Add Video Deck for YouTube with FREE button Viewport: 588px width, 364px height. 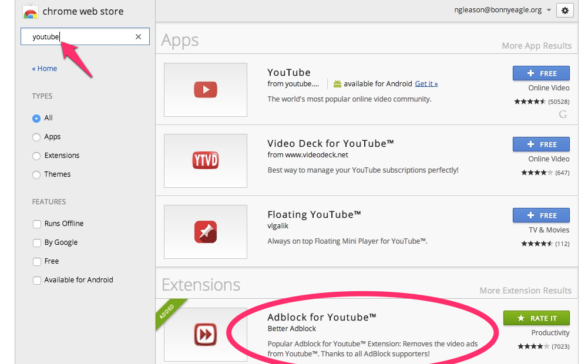pos(541,144)
